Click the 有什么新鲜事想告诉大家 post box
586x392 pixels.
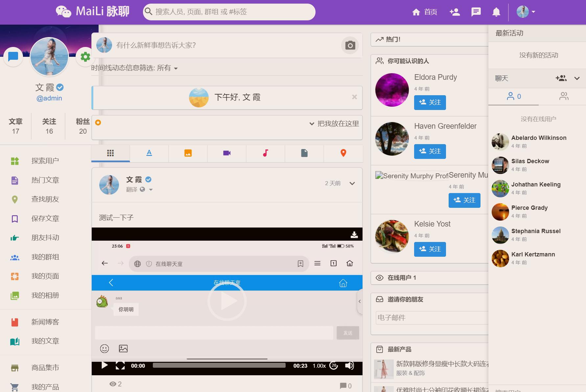(227, 45)
